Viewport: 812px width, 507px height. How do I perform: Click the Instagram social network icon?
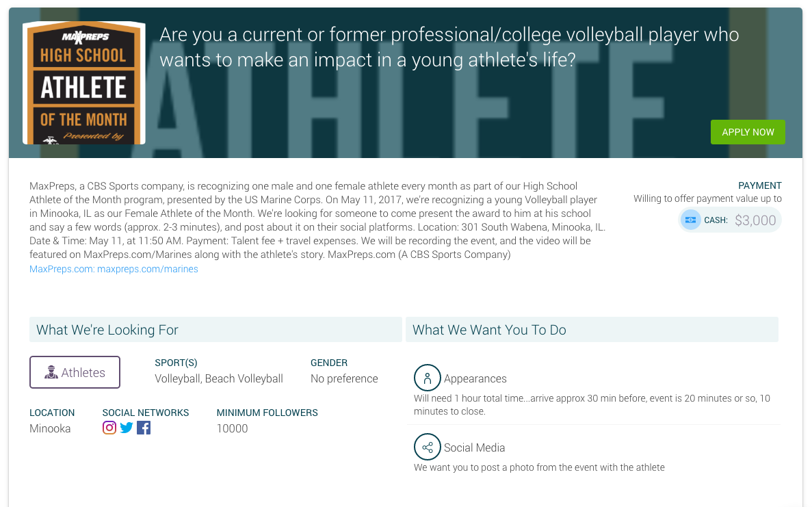109,428
